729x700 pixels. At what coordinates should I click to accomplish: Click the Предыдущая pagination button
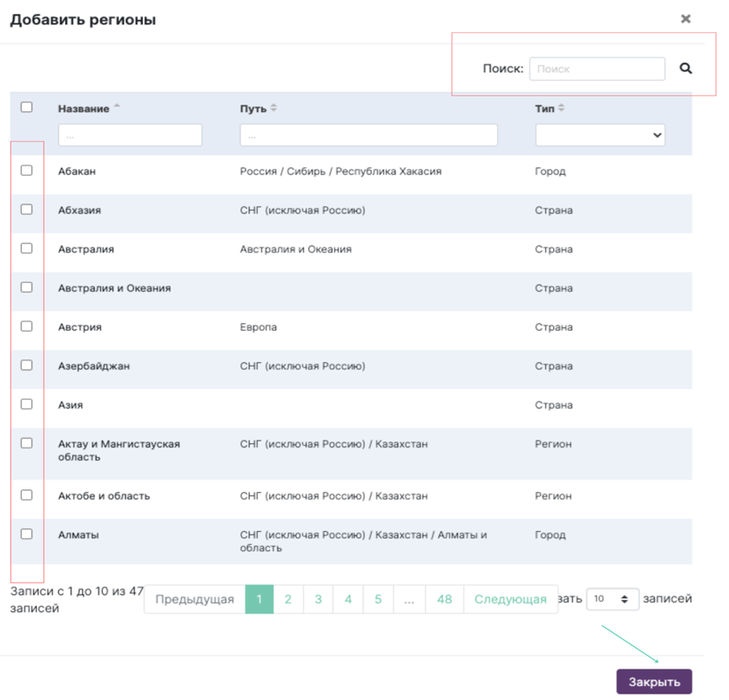tap(194, 599)
